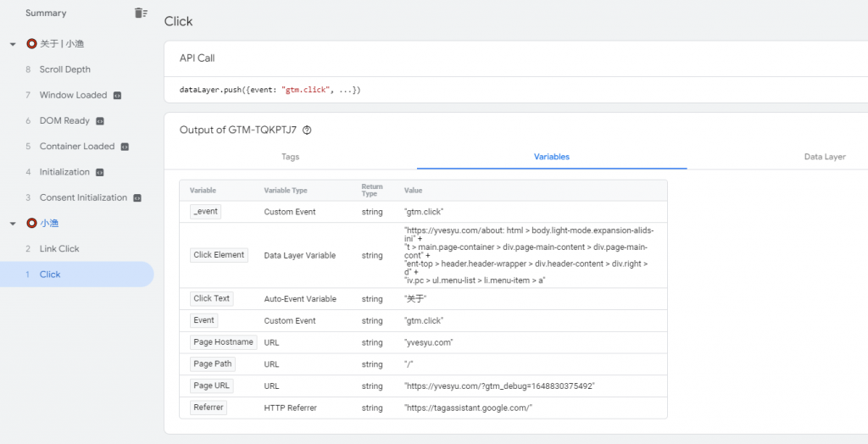
Task: Click the code badge next to Consent Initialization
Action: coord(137,197)
